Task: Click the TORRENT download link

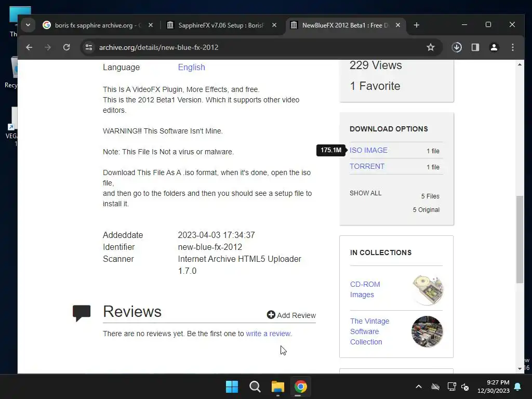Action: coord(367,166)
